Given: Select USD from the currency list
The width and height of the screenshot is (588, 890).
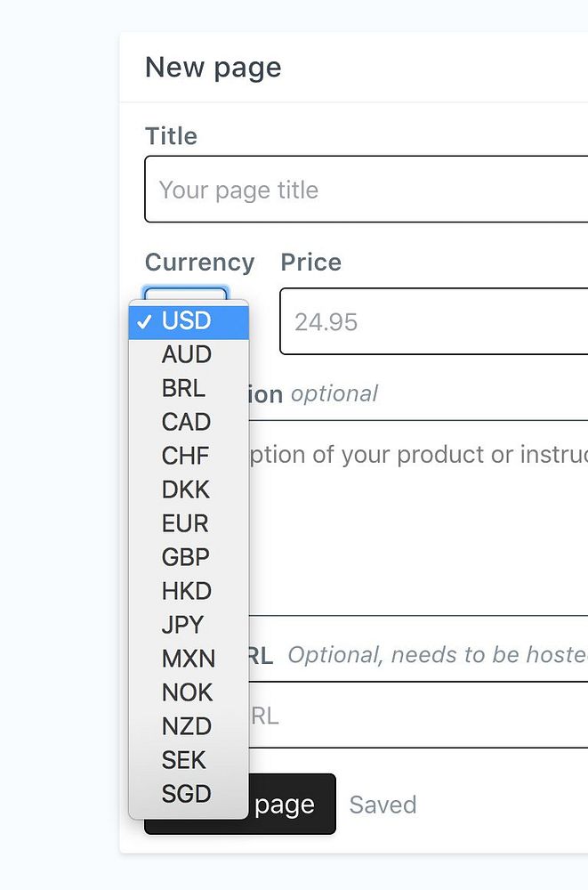Looking at the screenshot, I should click(x=187, y=320).
